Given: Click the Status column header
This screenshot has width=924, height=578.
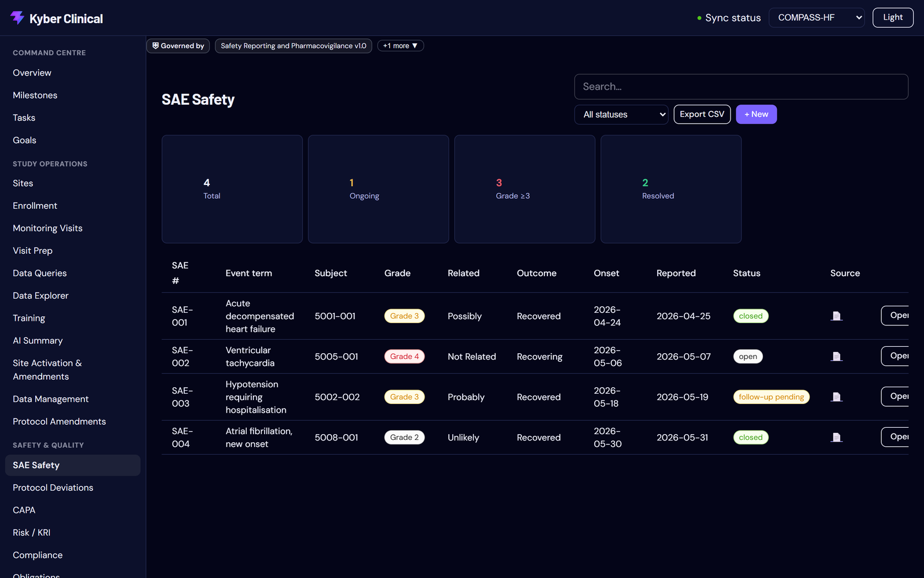Looking at the screenshot, I should pos(747,273).
